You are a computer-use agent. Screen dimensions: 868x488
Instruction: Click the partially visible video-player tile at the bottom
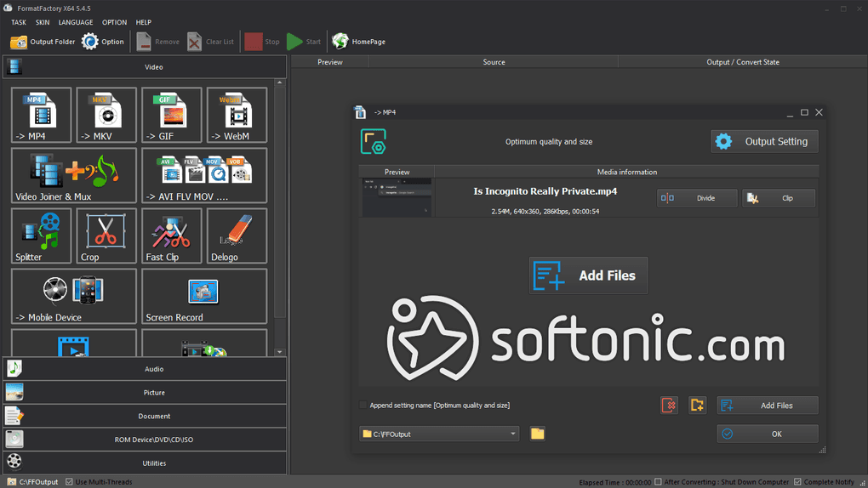point(74,343)
